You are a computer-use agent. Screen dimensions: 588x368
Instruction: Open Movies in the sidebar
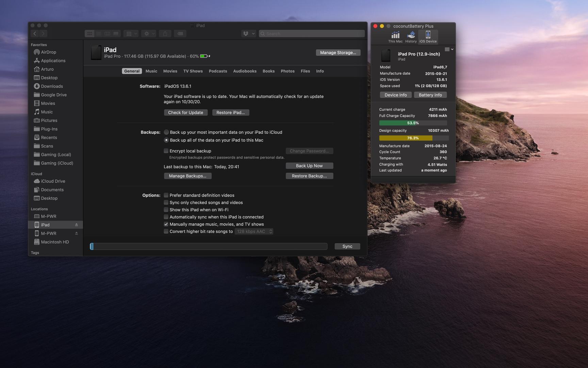click(48, 103)
